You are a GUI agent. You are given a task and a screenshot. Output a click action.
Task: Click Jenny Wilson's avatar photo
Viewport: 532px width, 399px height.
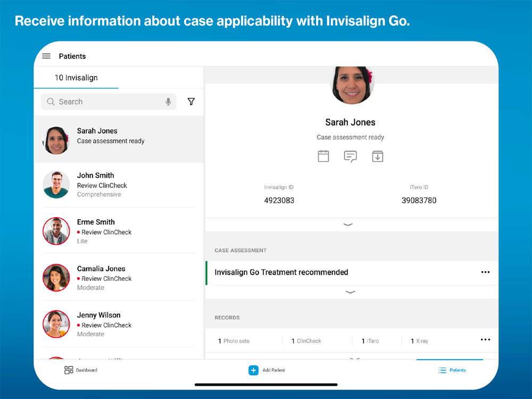point(56,324)
